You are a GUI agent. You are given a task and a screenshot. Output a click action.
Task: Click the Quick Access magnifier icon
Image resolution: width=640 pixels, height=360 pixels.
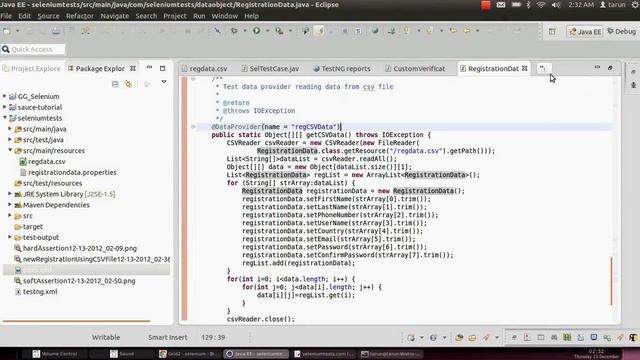[6, 49]
